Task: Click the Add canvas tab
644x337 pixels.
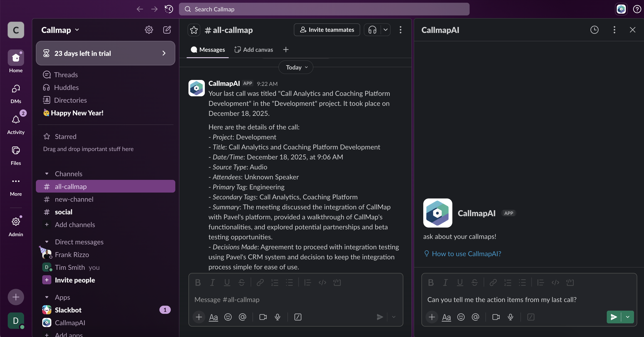Action: [254, 50]
